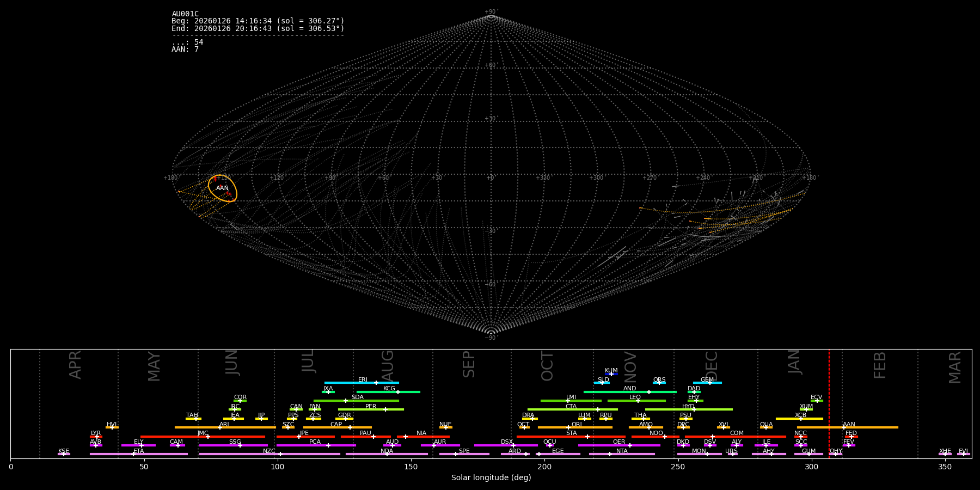Click the 300 tick label on axis

coord(811,467)
